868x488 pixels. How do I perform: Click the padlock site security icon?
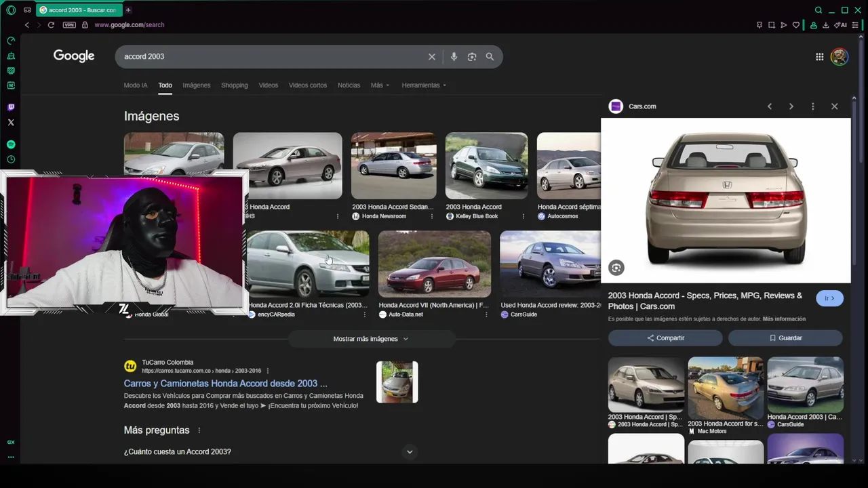pyautogui.click(x=85, y=25)
